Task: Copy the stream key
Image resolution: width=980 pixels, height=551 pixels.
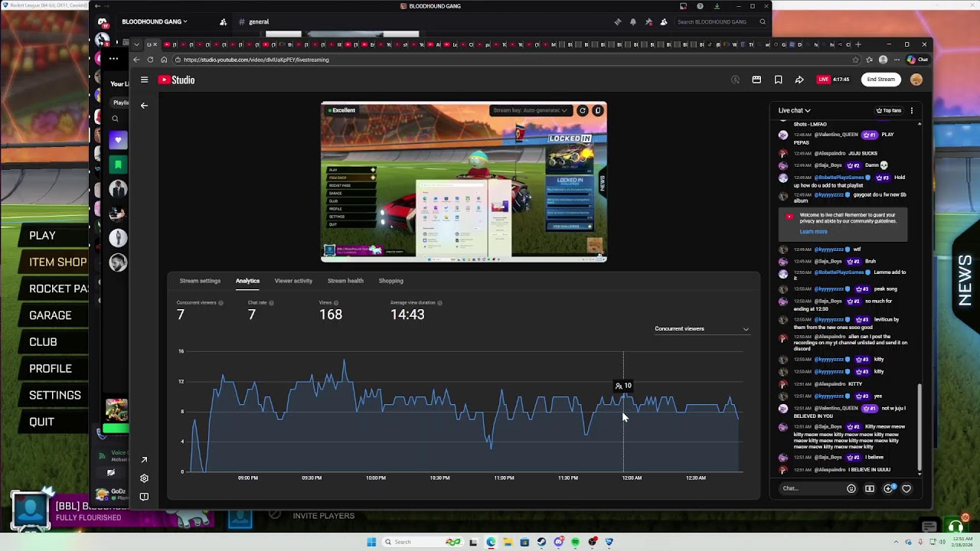Action: click(598, 110)
